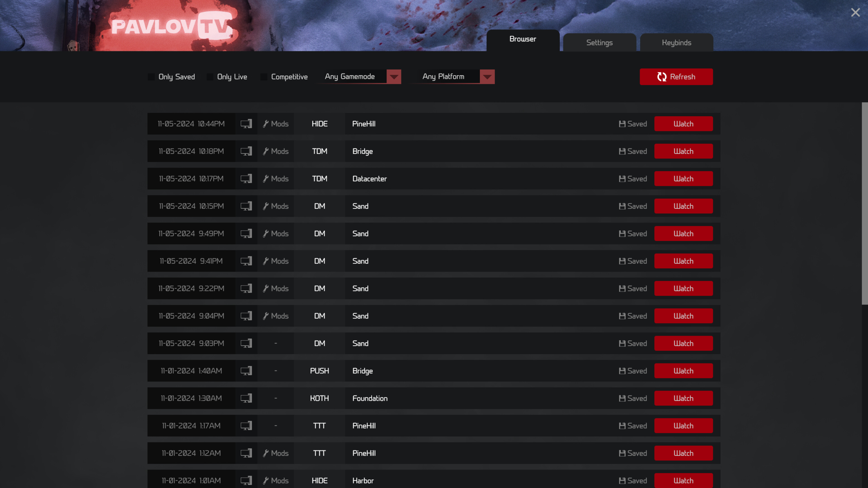Watch the Datacenter TDM replay

click(x=684, y=178)
